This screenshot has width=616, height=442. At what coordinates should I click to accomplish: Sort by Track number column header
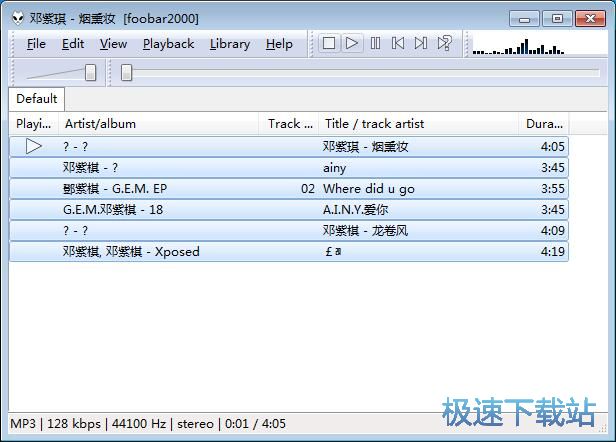(288, 124)
